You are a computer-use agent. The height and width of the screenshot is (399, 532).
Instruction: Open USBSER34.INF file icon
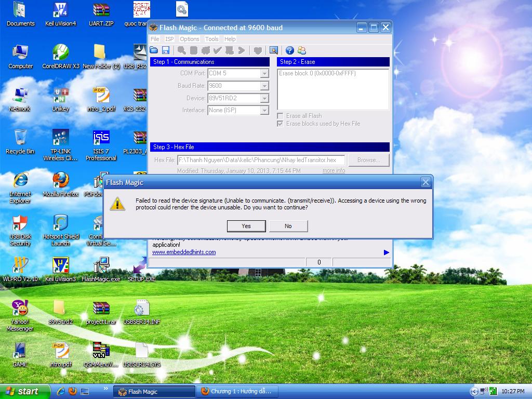coord(141,312)
